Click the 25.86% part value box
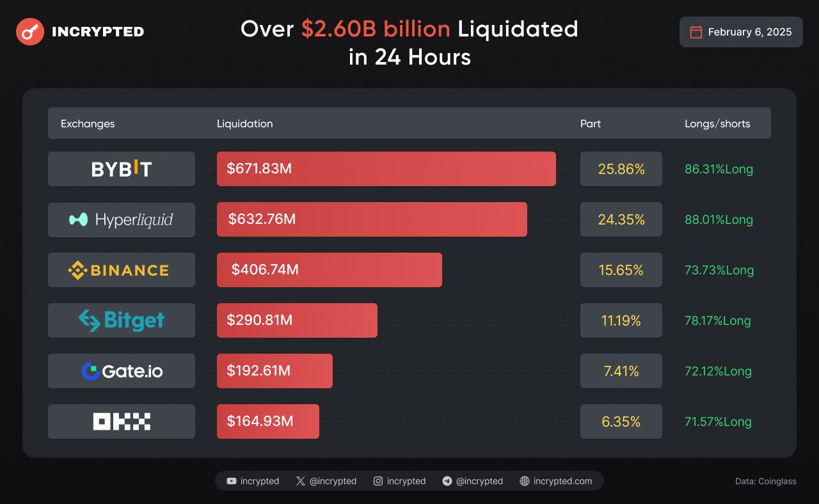The image size is (819, 504). [621, 169]
